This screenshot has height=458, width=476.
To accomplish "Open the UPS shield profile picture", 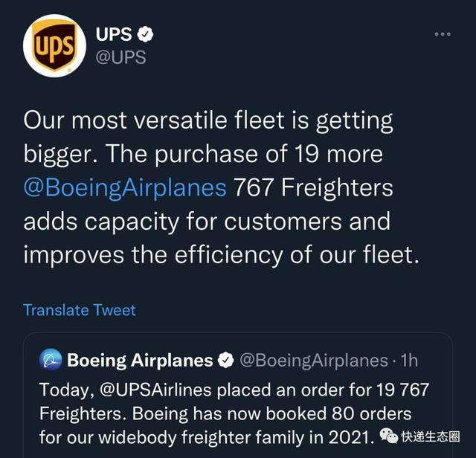I will pyautogui.click(x=54, y=45).
